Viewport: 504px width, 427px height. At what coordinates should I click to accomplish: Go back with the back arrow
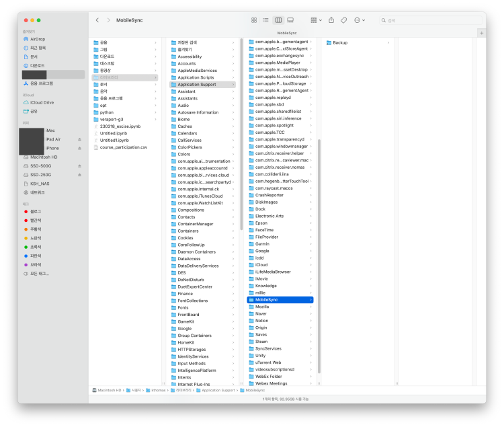tap(97, 20)
